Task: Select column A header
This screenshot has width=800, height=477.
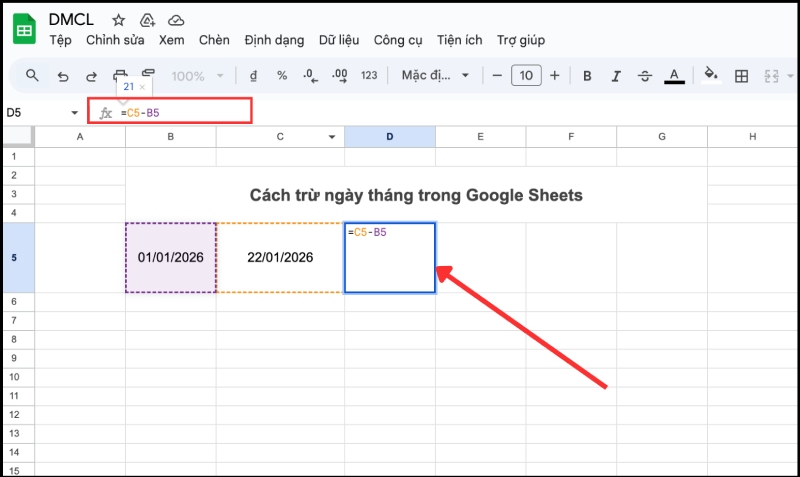Action: click(80, 137)
